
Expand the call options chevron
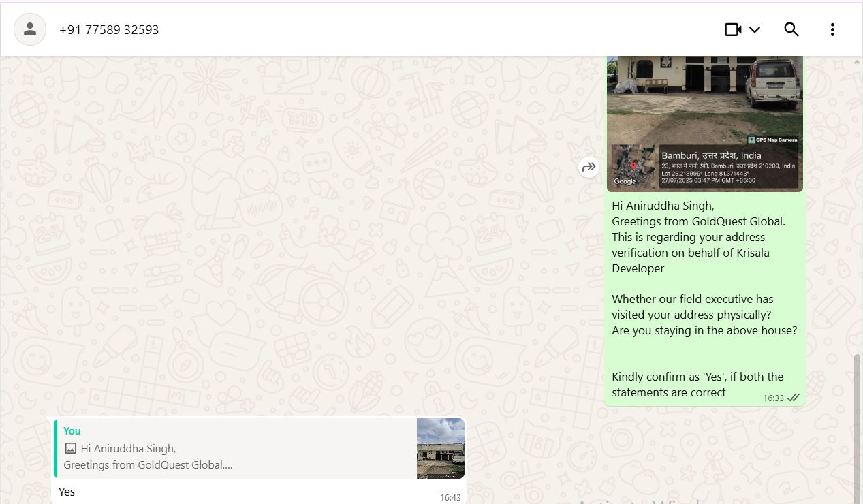755,29
